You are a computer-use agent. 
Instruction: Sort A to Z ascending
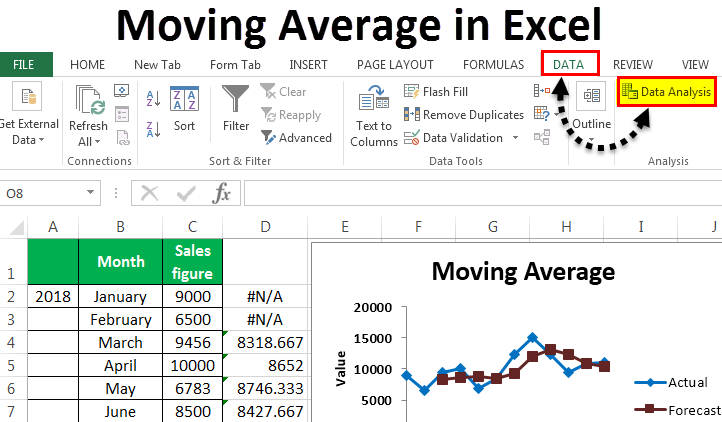point(153,98)
